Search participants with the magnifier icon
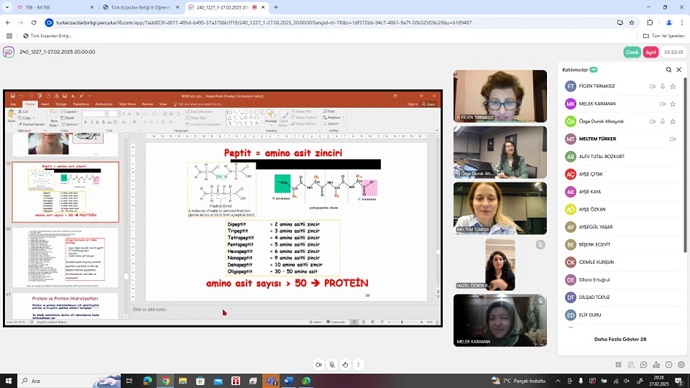690x388 pixels. point(668,70)
